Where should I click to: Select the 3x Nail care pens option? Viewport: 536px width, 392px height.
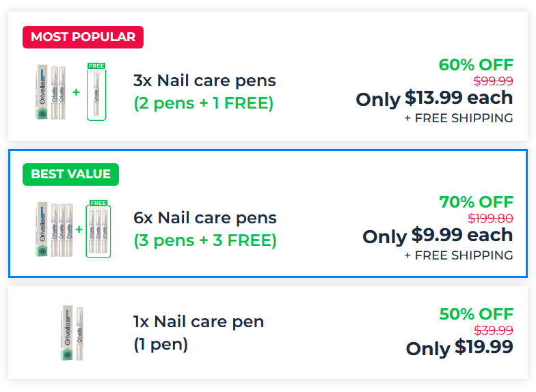click(x=204, y=81)
